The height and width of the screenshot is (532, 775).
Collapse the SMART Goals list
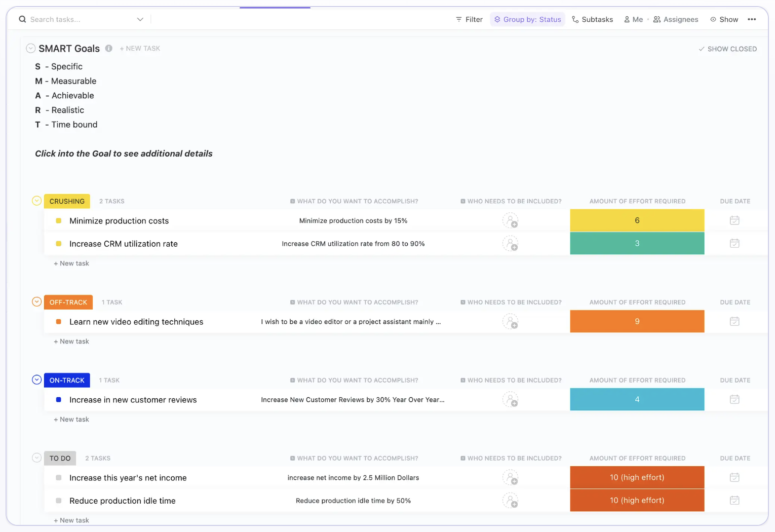(x=31, y=48)
